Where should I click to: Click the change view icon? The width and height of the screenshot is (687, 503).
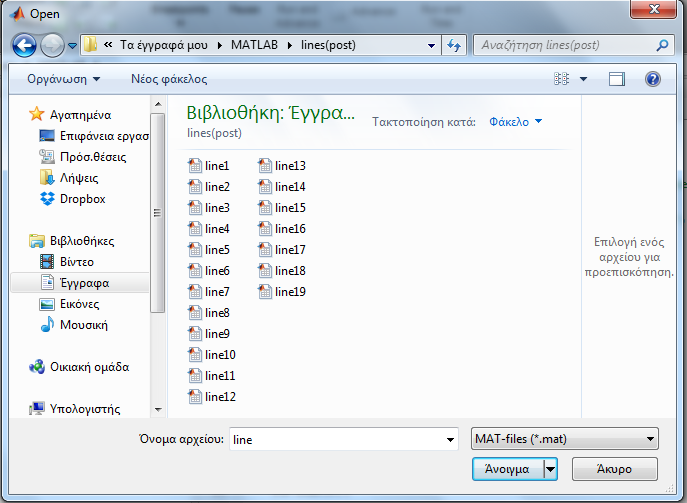[x=562, y=79]
